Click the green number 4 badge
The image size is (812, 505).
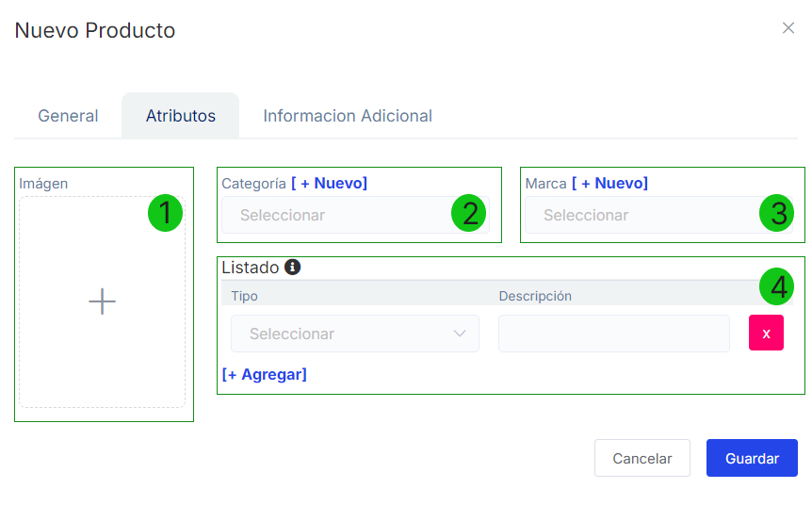pos(777,286)
